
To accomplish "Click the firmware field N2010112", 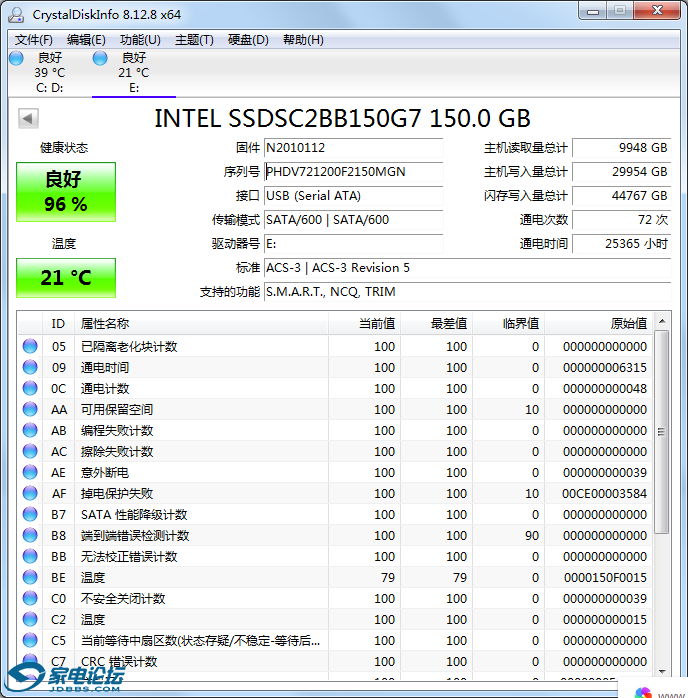I will (x=353, y=148).
